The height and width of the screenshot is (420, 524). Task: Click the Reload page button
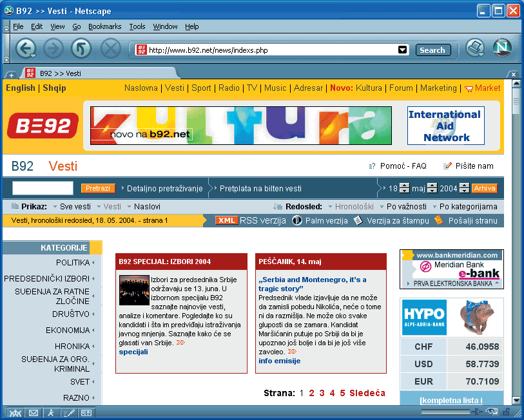pos(81,49)
